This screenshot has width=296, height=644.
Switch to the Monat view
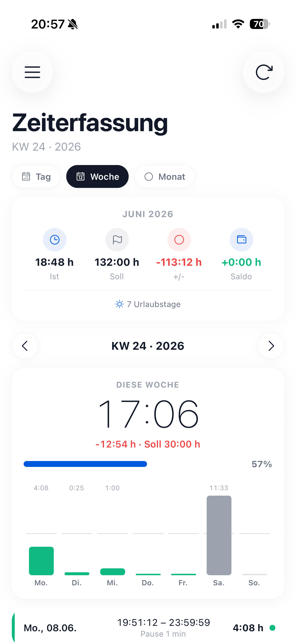tap(165, 177)
